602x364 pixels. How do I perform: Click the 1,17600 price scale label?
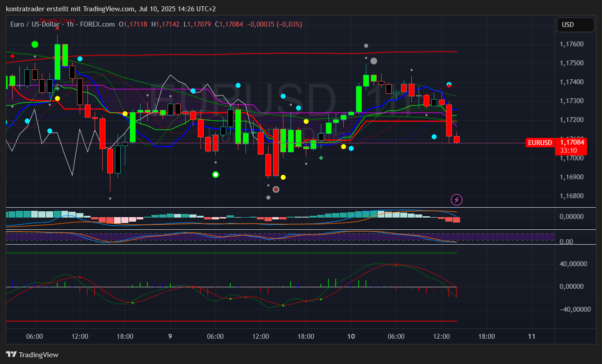pyautogui.click(x=571, y=44)
